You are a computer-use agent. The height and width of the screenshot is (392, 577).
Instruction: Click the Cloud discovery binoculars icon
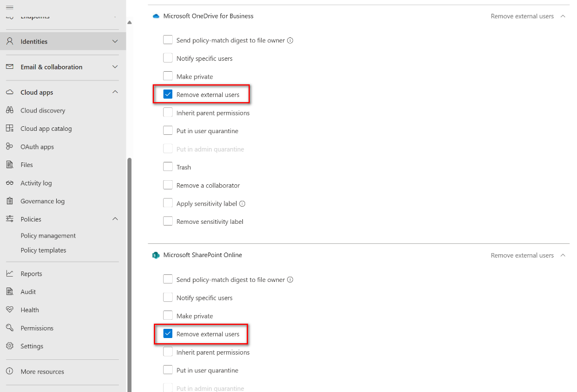pyautogui.click(x=10, y=110)
